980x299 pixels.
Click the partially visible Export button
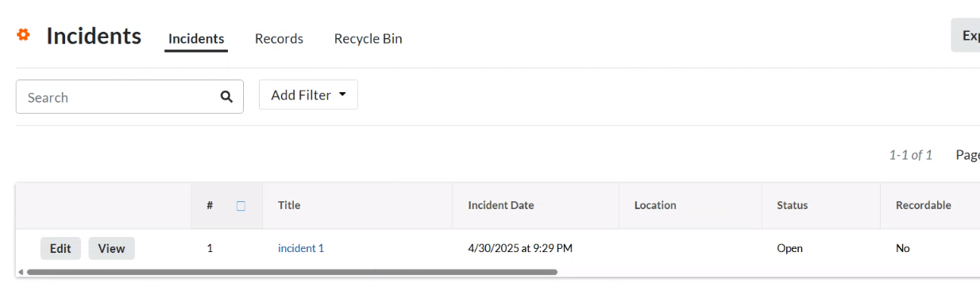[966, 35]
